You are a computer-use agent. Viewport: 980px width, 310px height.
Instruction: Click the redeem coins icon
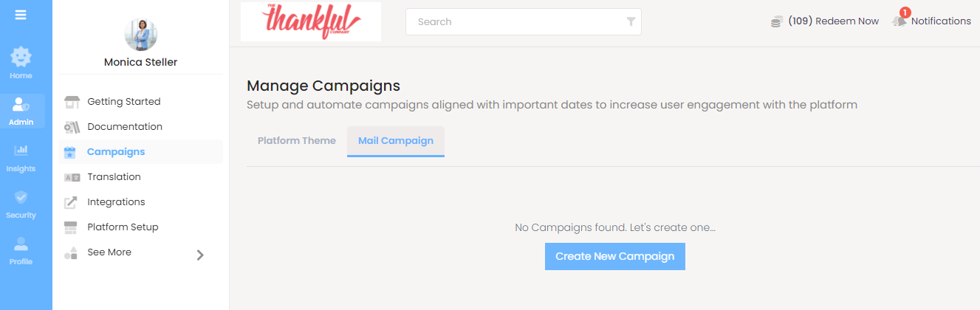[x=777, y=21]
